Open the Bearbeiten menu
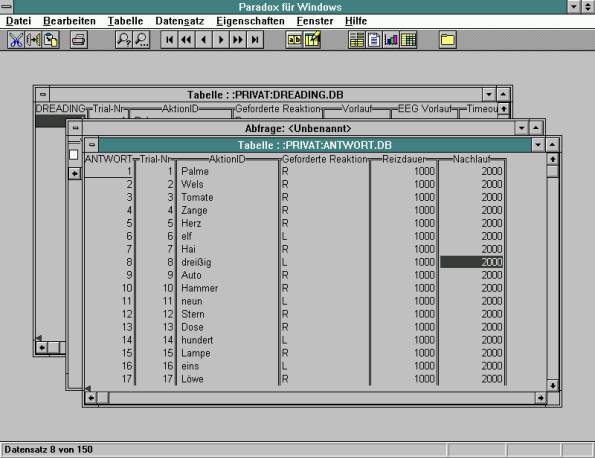This screenshot has width=595, height=458. (69, 21)
